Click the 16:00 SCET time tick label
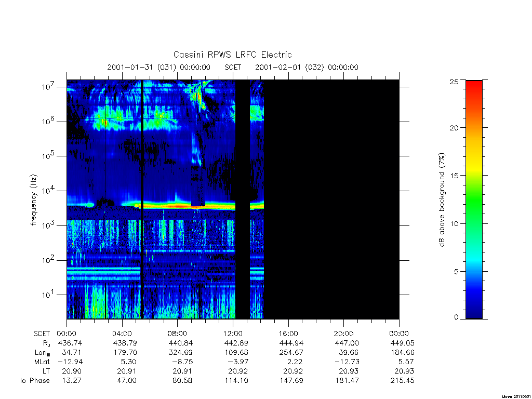The width and height of the screenshot is (532, 399). tap(288, 334)
